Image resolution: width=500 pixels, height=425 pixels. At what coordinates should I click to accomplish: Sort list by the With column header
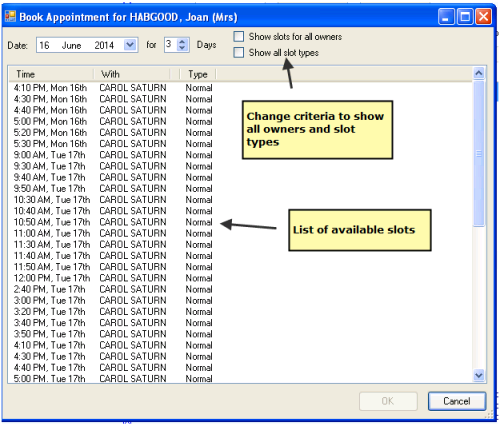(131, 74)
